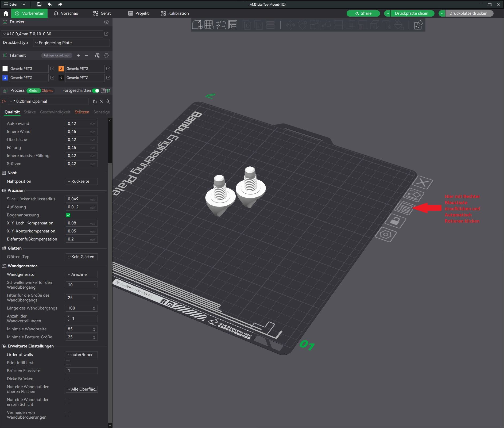Arrange objects on plate icon
The width and height of the screenshot is (504, 428).
click(x=404, y=208)
